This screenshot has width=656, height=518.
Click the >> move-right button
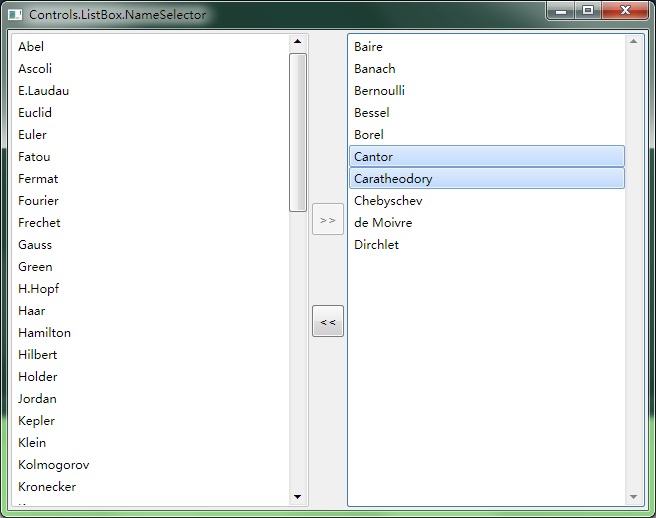[327, 219]
